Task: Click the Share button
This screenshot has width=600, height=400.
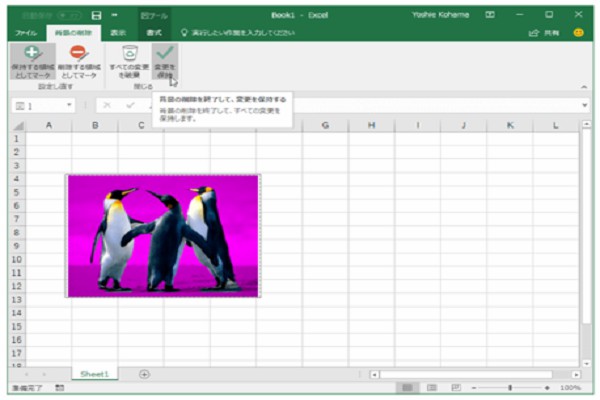Action: pos(544,33)
